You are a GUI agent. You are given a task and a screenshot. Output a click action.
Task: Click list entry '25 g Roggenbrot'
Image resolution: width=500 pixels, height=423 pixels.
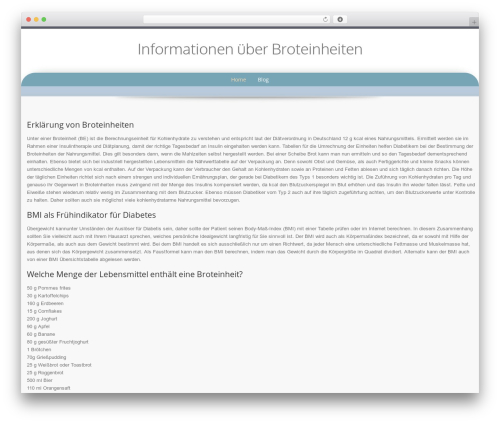(x=45, y=373)
